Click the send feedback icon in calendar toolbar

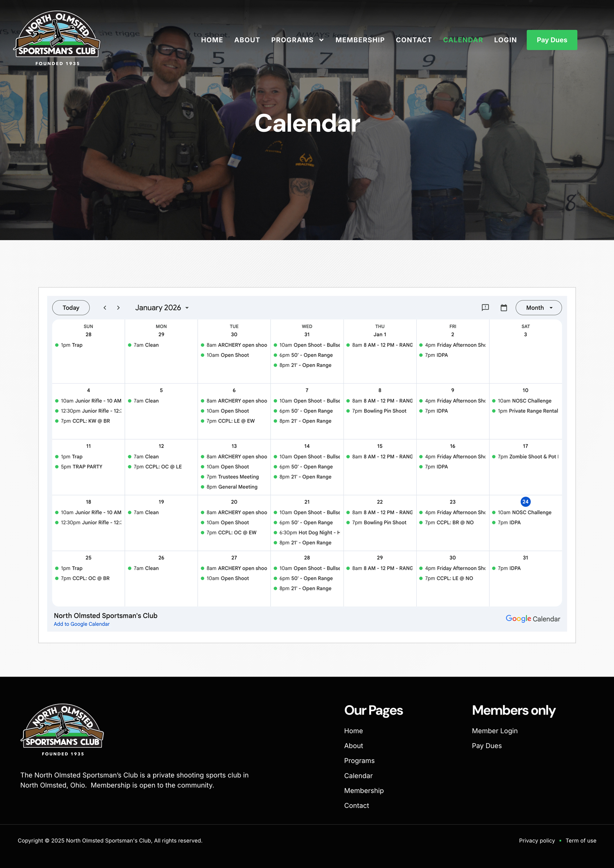tap(485, 308)
